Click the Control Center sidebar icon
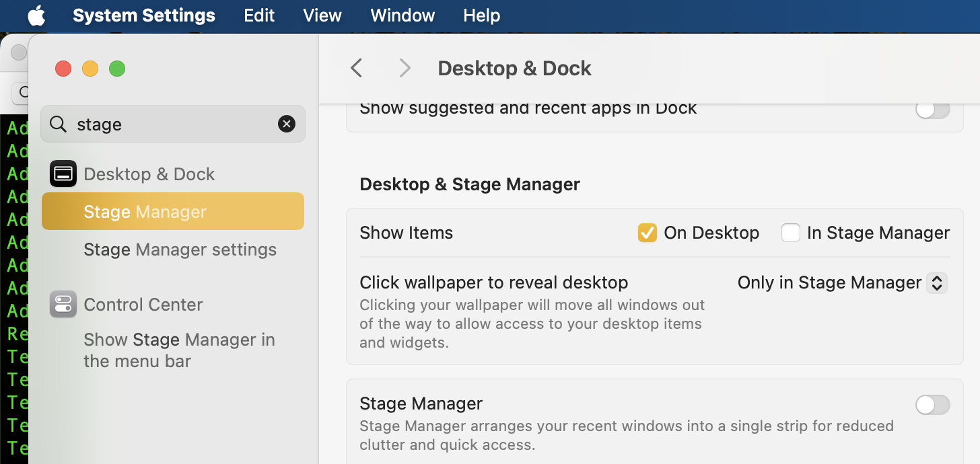 pos(63,305)
